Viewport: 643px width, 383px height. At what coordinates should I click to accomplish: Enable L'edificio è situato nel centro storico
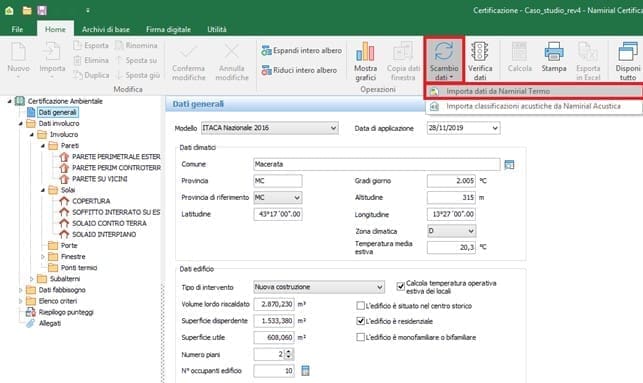pos(360,306)
